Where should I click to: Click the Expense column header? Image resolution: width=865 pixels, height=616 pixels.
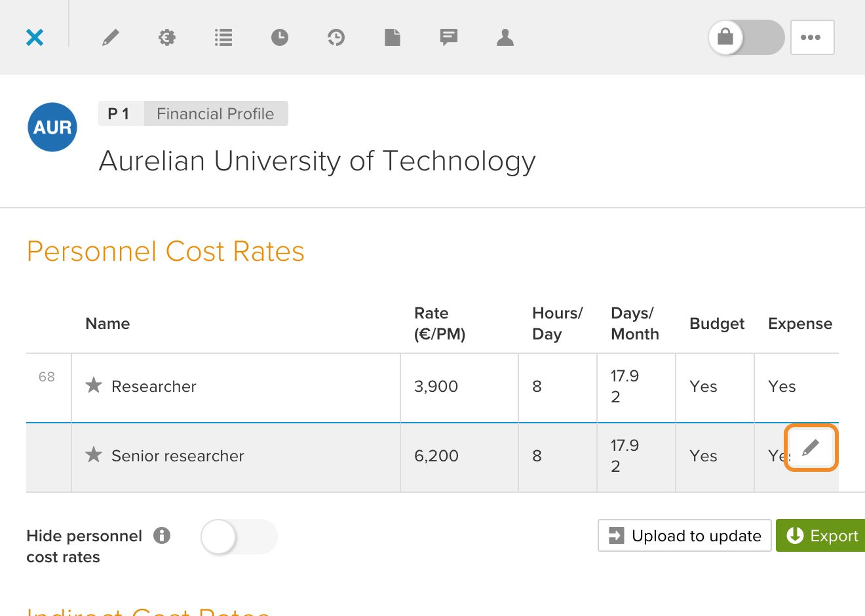point(800,324)
